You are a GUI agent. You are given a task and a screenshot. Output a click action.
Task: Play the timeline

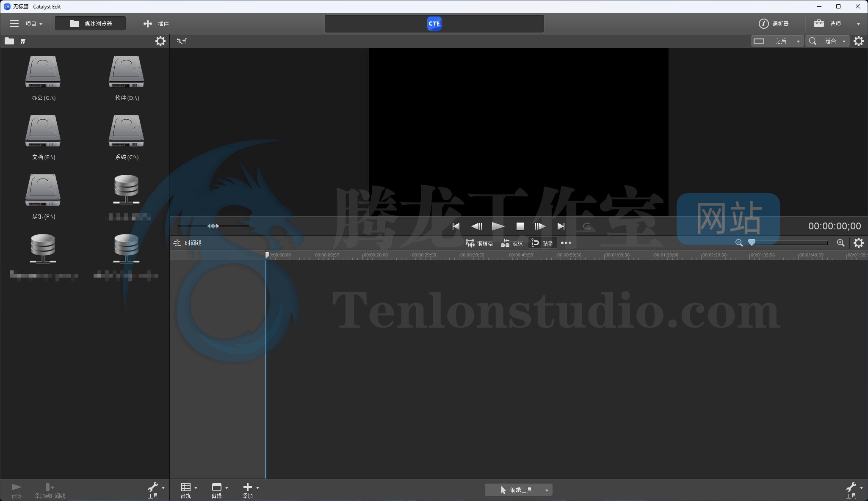coord(498,226)
